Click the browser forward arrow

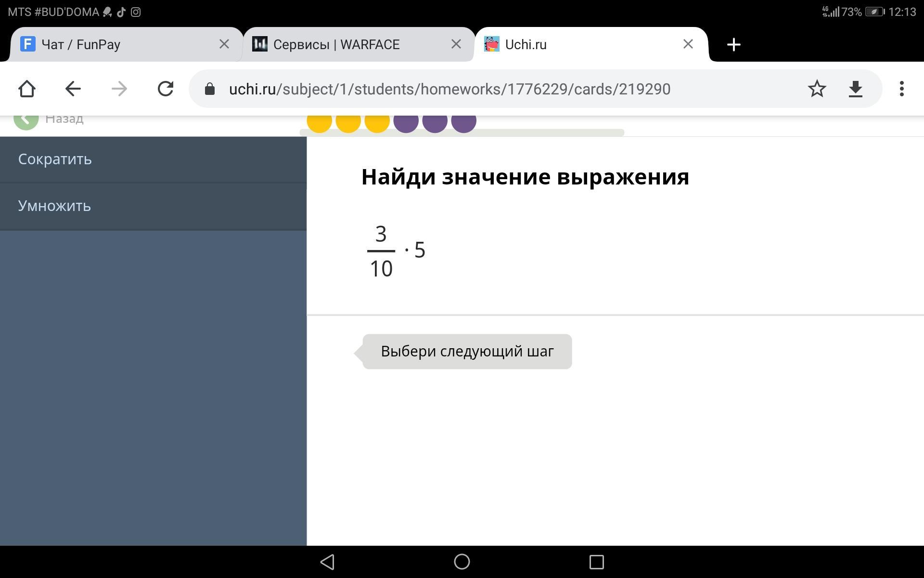tap(119, 89)
